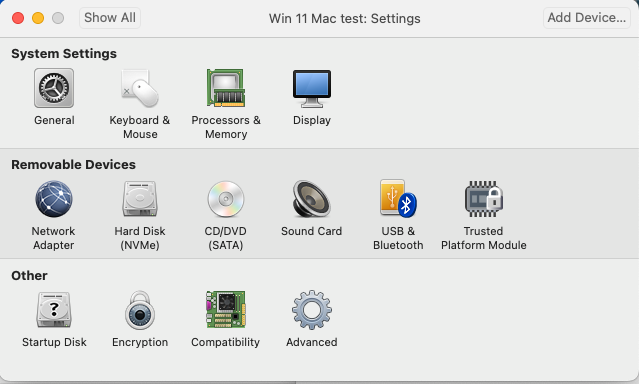The height and width of the screenshot is (384, 639).
Task: Open CD/DVD (SATA) disc settings
Action: 226,199
